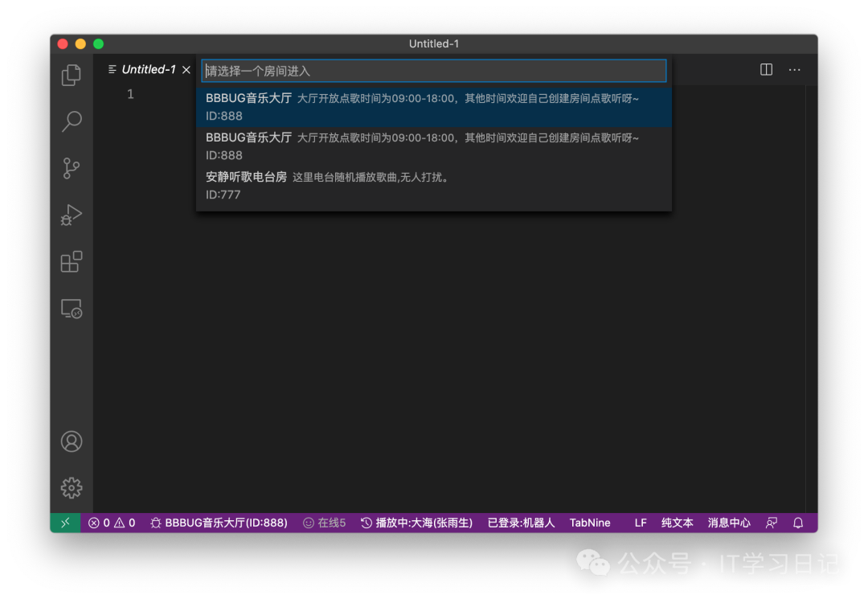This screenshot has height=599, width=868.
Task: Open the notifications bell in status bar
Action: coord(798,523)
